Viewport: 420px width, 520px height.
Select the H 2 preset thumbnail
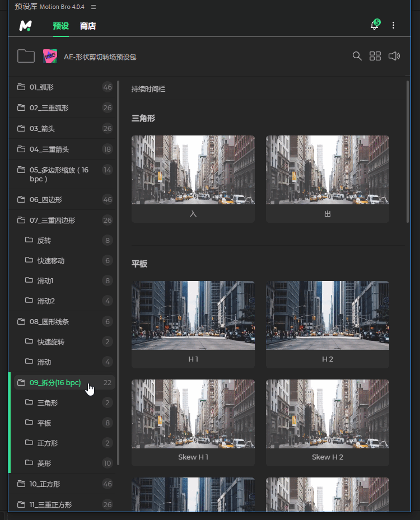(328, 324)
